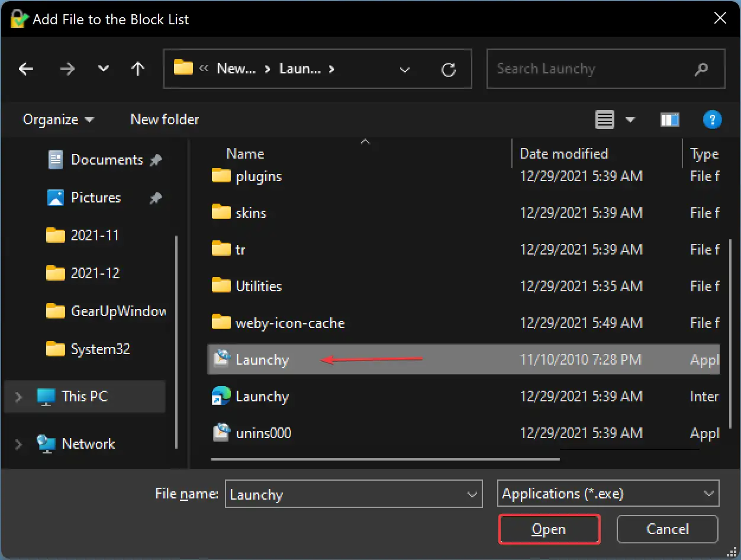Open the Organize menu
This screenshot has width=741, height=560.
pos(58,120)
